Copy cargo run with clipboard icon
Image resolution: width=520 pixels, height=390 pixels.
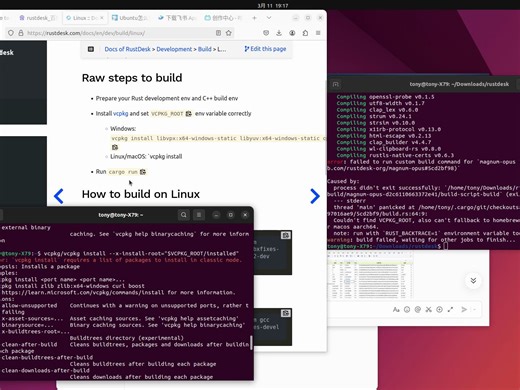pos(143,172)
